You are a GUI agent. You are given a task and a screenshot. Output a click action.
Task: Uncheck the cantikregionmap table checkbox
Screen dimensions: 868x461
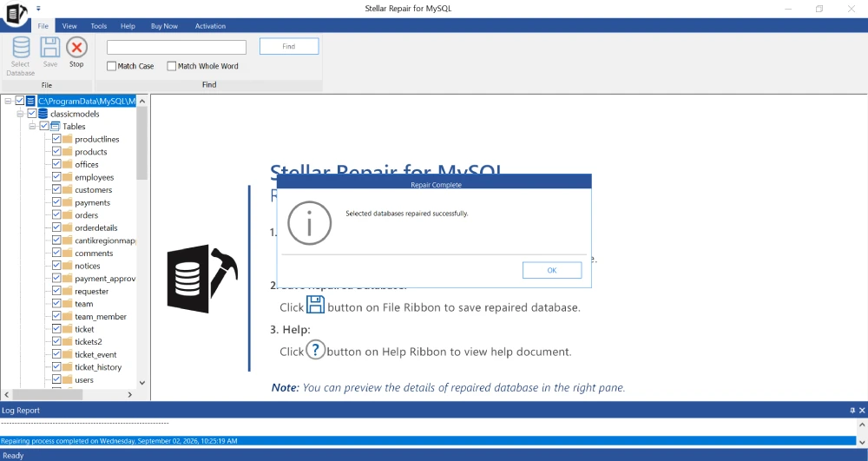click(x=56, y=240)
